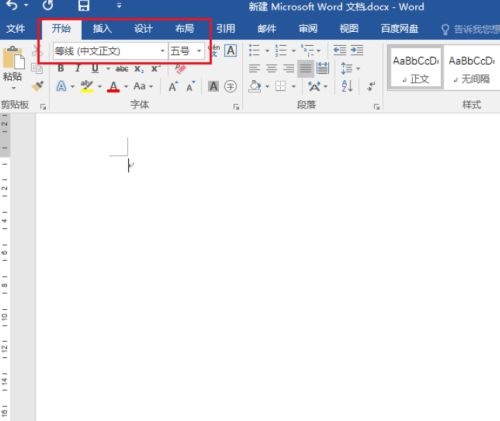Open the 设计 ribbon tab
The height and width of the screenshot is (421, 500).
143,29
